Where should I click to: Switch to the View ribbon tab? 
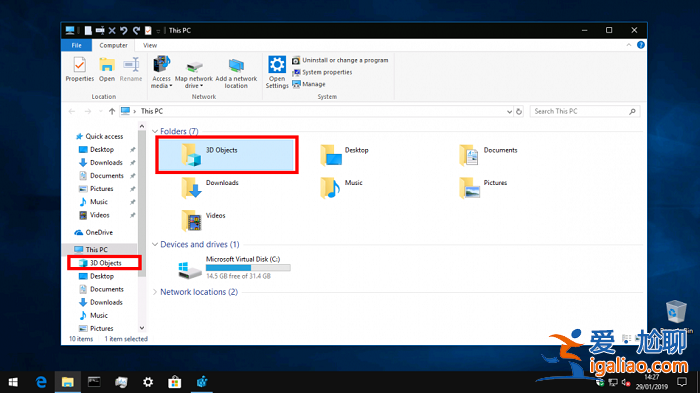click(x=150, y=45)
